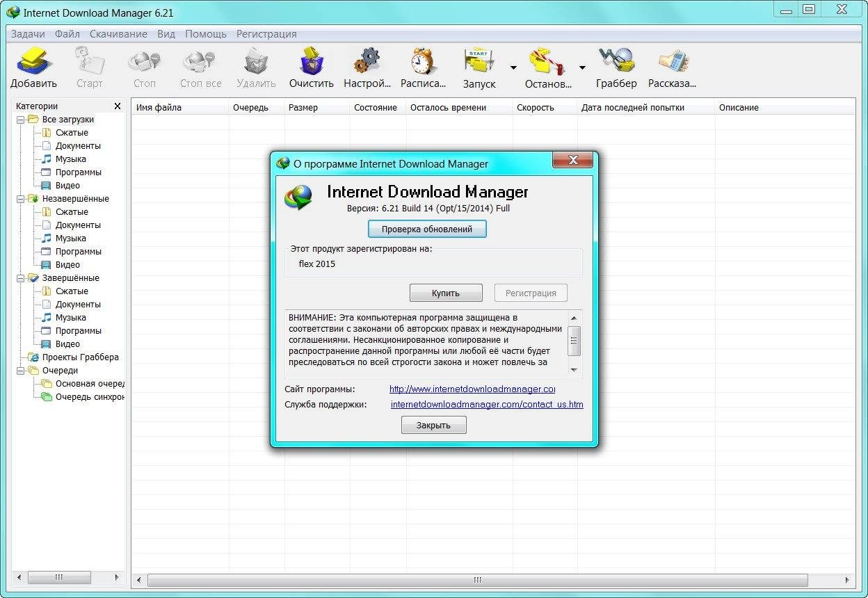
Task: Open the Регистрация menu
Action: (x=266, y=34)
